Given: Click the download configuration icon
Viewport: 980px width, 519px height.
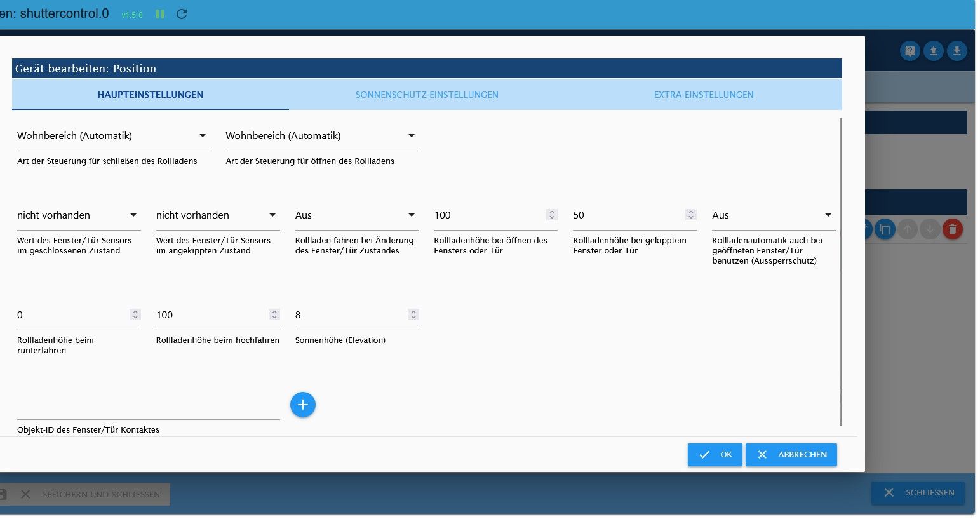Looking at the screenshot, I should pyautogui.click(x=957, y=51).
